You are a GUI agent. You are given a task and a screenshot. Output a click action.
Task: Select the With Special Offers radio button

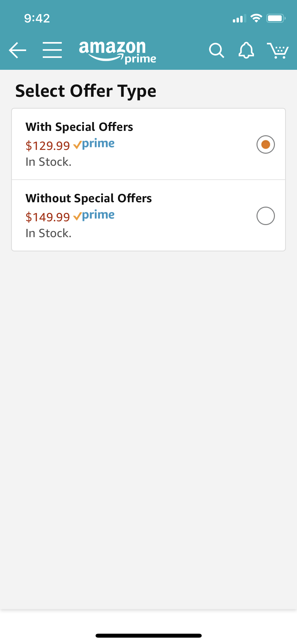pyautogui.click(x=266, y=144)
